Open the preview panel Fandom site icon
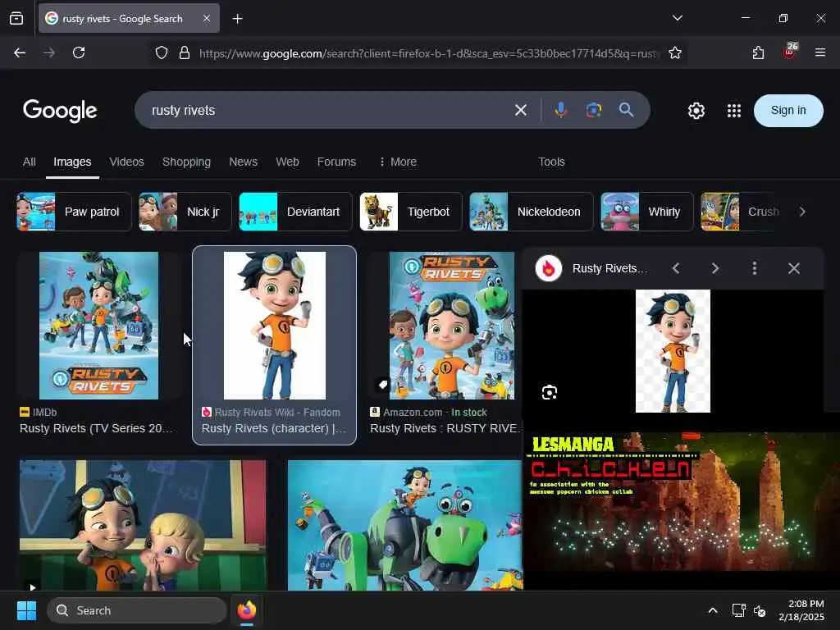 point(549,268)
